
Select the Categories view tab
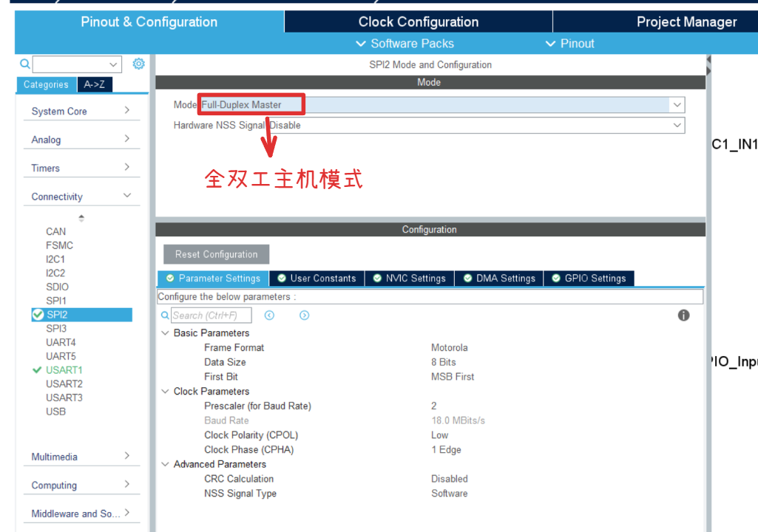(47, 84)
